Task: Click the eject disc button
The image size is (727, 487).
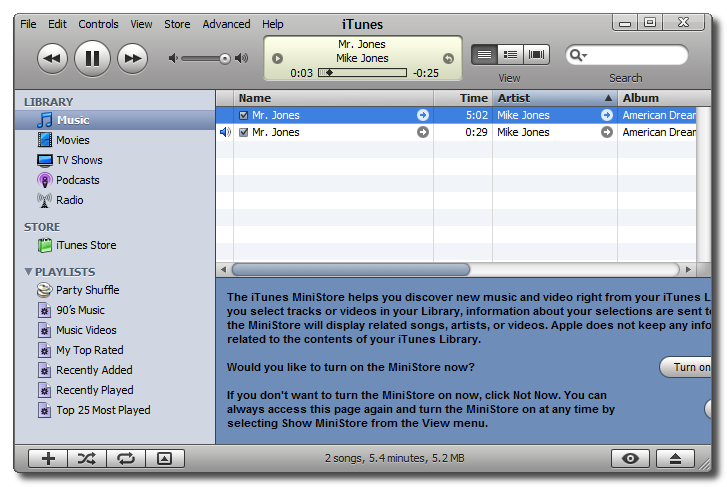Action: point(675,459)
